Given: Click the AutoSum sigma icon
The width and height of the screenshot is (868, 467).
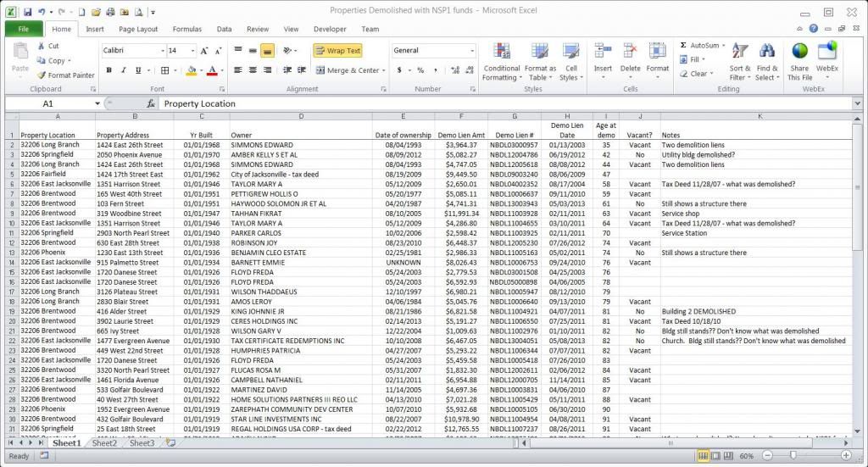Looking at the screenshot, I should (x=683, y=46).
